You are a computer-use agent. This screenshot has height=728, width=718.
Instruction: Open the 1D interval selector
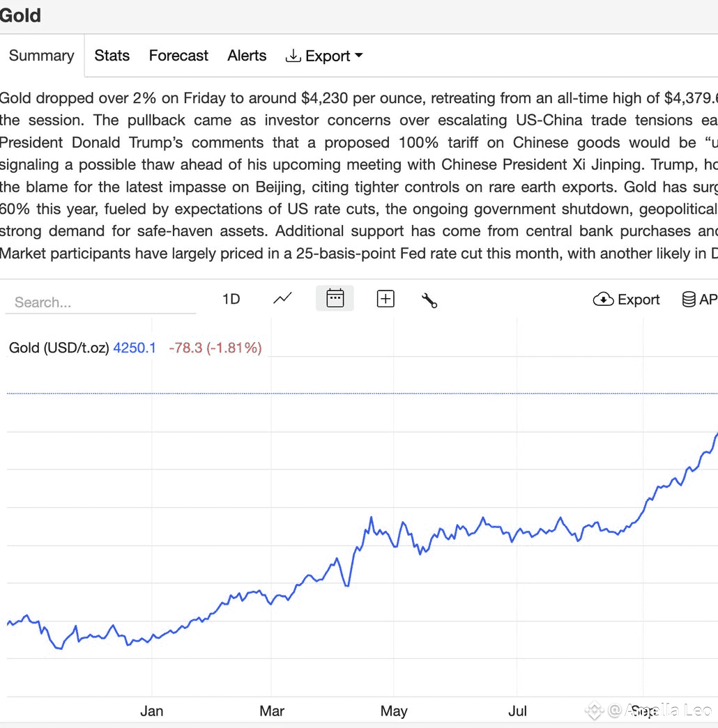coord(231,299)
